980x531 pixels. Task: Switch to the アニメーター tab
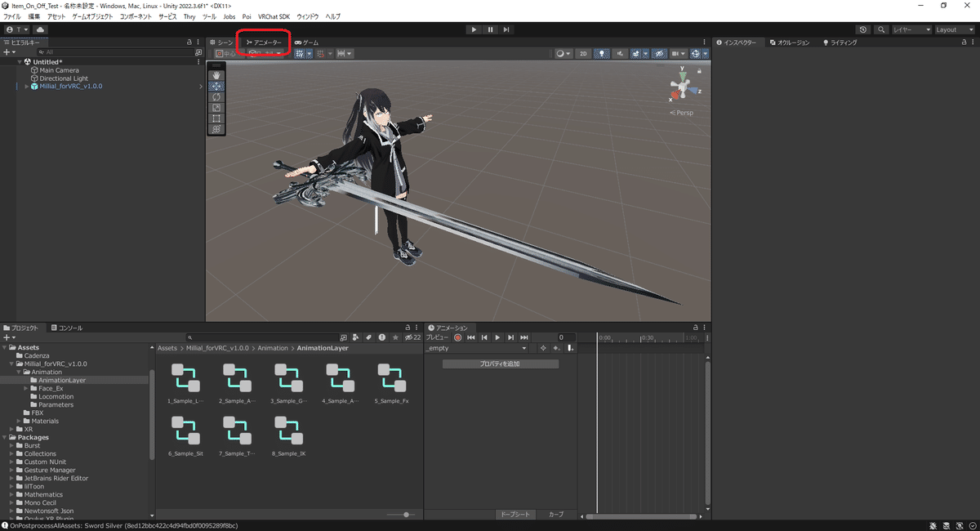(x=264, y=42)
